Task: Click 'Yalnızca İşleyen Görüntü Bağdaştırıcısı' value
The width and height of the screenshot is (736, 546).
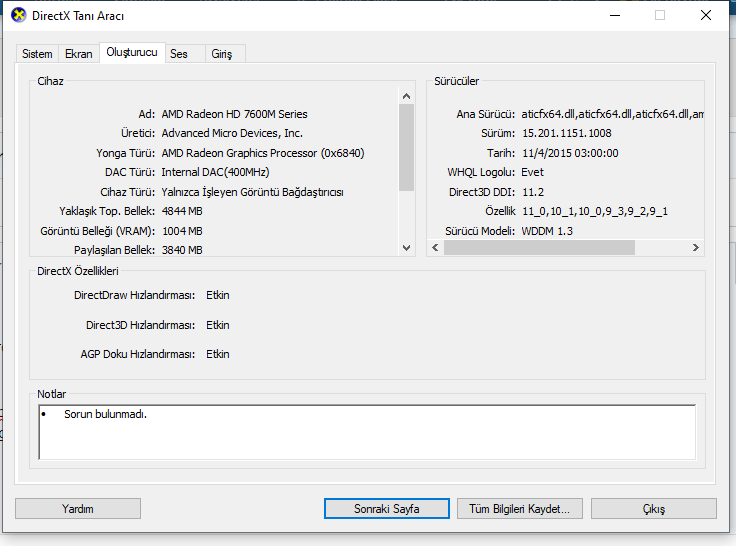Action: click(253, 192)
